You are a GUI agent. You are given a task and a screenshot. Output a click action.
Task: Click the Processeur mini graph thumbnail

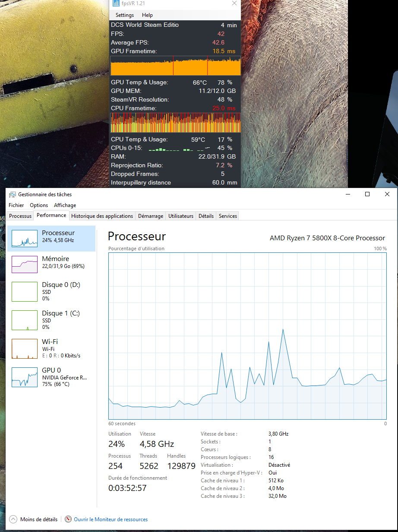point(25,239)
